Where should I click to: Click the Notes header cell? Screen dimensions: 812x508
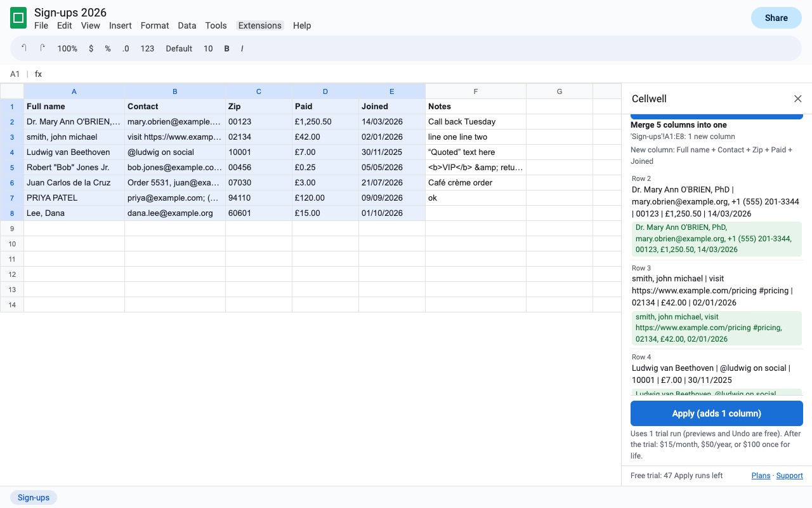[476, 107]
